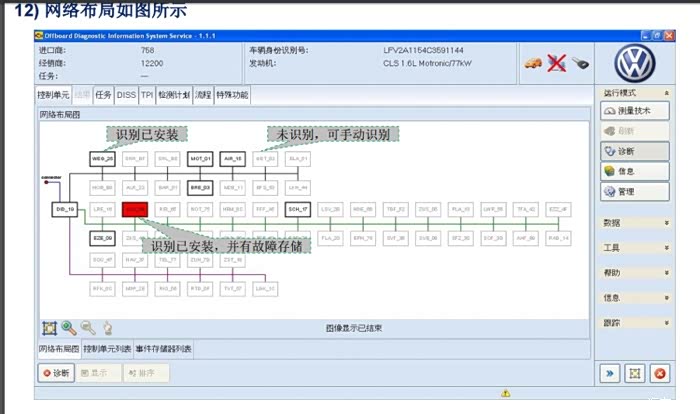Click the full-screen toggle icon button
The width and height of the screenshot is (700, 414).
(635, 373)
